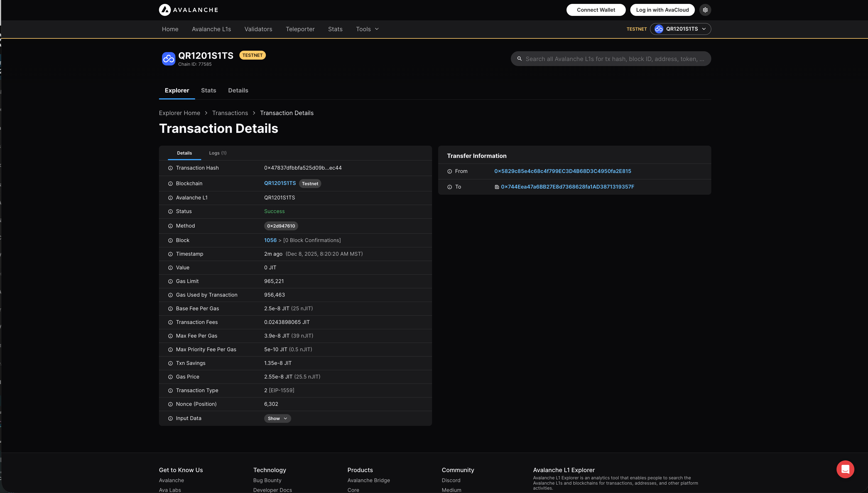This screenshot has height=493, width=868.
Task: Click the QR1201S1TS chain logo icon
Action: (168, 58)
